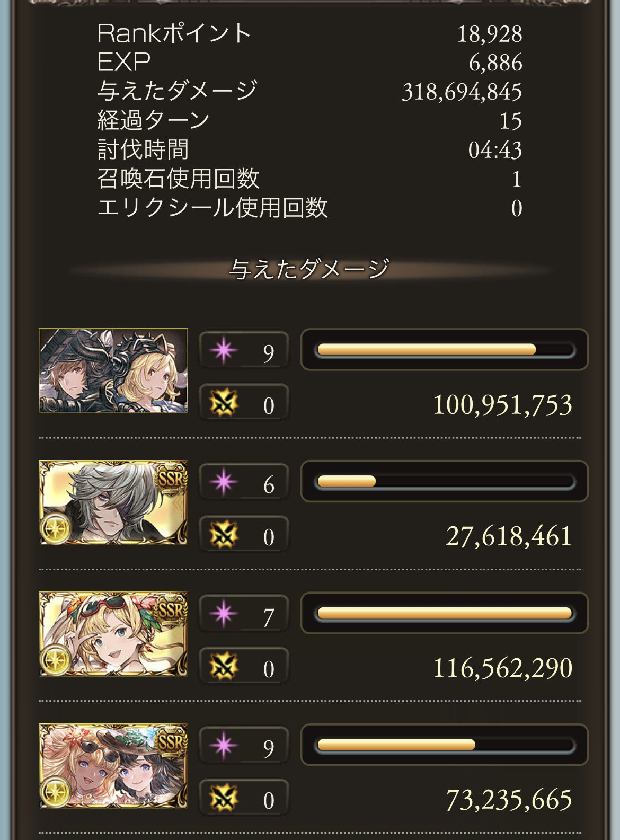Viewport: 620px width, 840px height.
Task: Click the damage number 73,235,665
Action: point(509,799)
